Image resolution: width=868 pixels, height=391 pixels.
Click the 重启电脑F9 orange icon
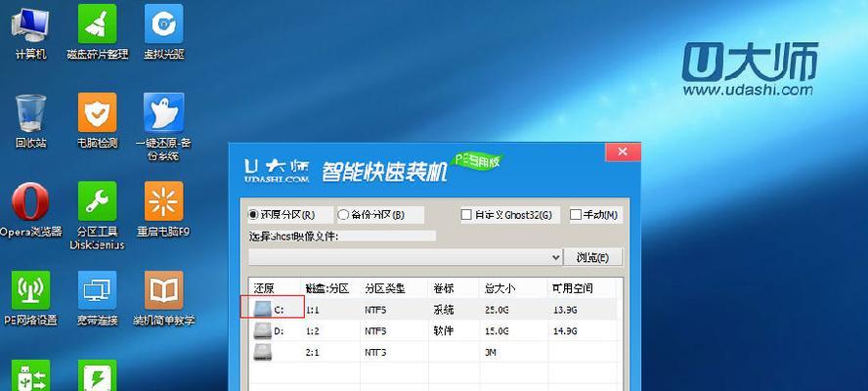(163, 201)
